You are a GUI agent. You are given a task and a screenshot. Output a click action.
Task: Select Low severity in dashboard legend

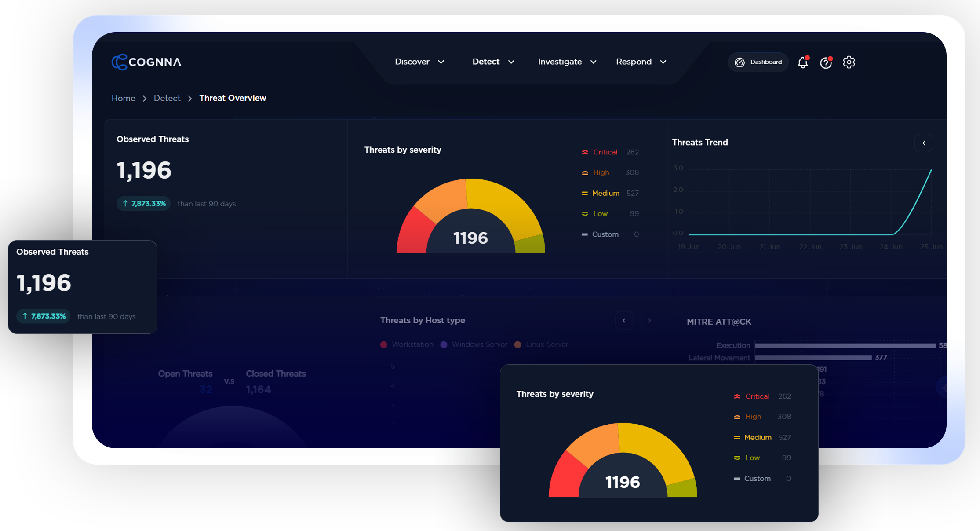[x=610, y=214]
